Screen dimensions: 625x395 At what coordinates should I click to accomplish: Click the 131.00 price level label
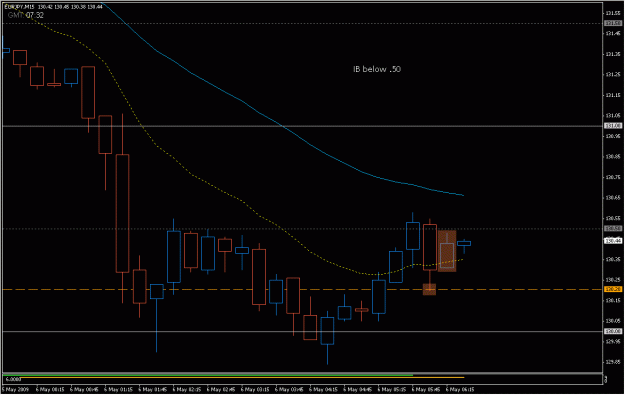[x=613, y=126]
